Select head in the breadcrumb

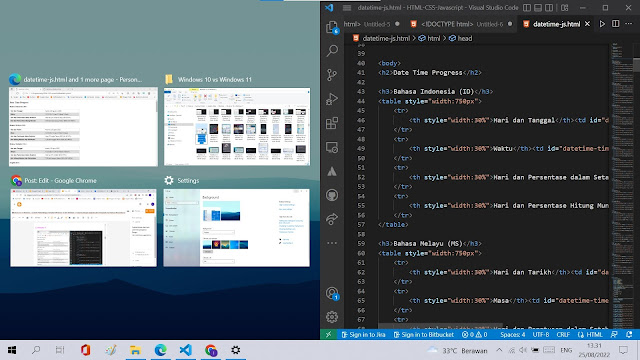tap(464, 38)
